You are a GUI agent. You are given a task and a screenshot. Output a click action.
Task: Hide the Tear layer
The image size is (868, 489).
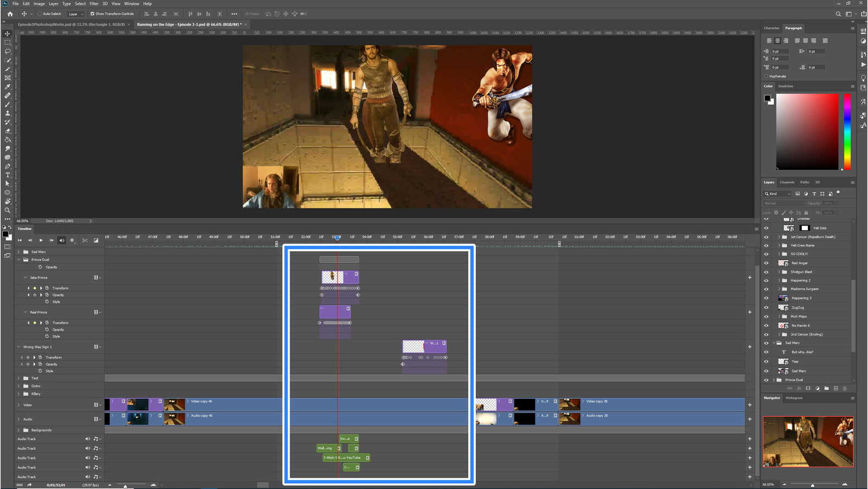(x=767, y=361)
